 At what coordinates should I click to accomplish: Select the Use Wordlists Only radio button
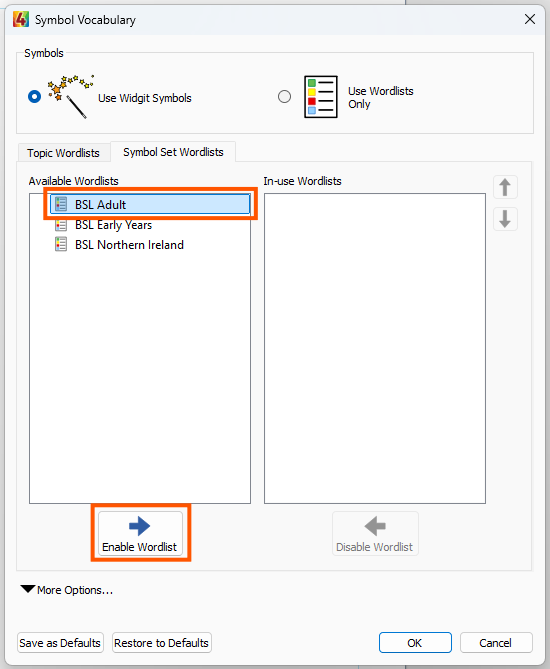[x=284, y=97]
